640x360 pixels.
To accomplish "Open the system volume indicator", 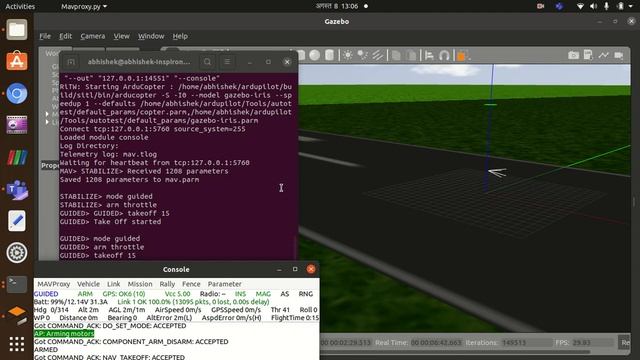I will [593, 6].
